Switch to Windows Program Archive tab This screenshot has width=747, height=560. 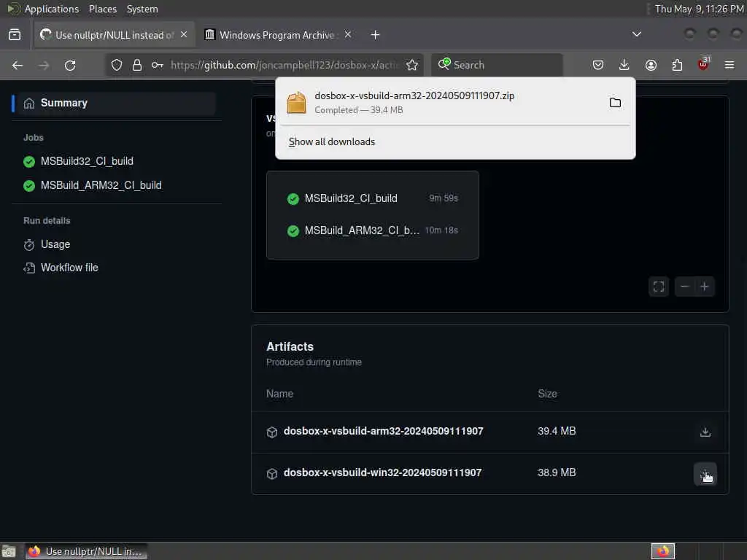tap(279, 35)
